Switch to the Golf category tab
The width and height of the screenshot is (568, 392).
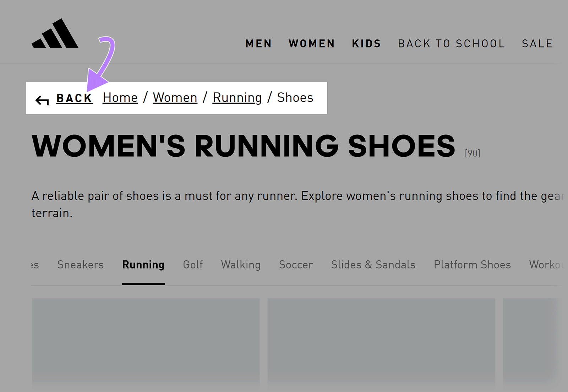(192, 265)
